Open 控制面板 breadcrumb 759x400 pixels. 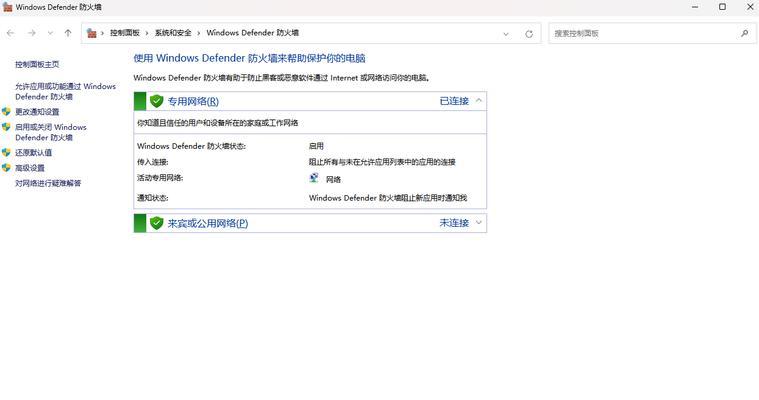click(x=125, y=33)
